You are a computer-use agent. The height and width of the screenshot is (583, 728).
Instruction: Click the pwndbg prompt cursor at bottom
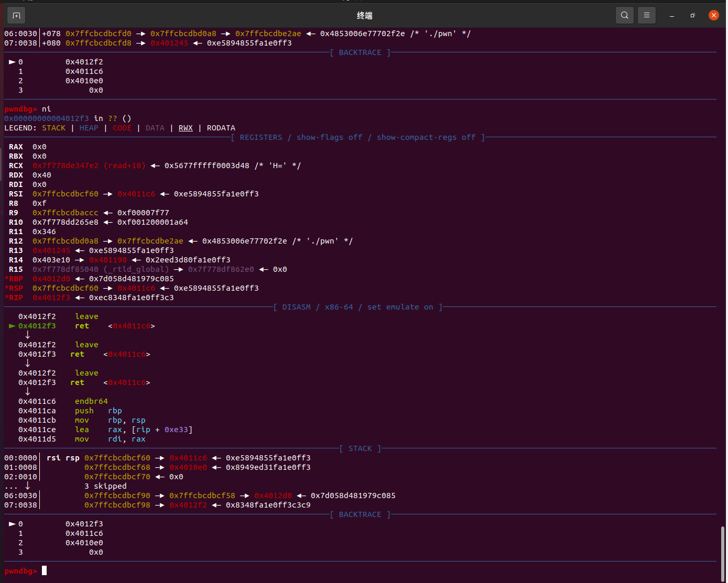45,570
